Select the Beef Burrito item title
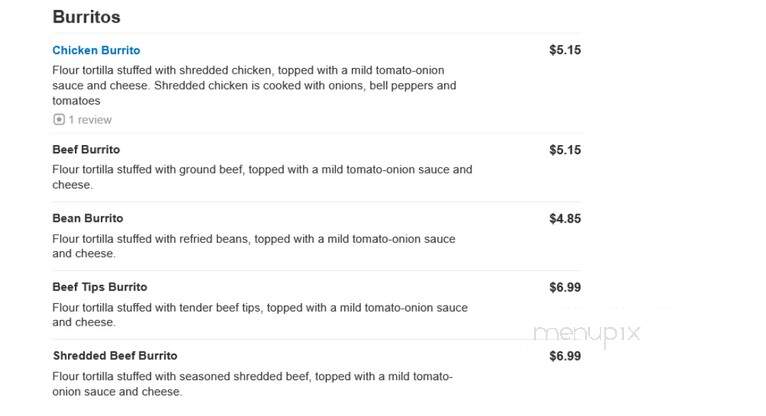This screenshot has width=766, height=416. pos(86,149)
